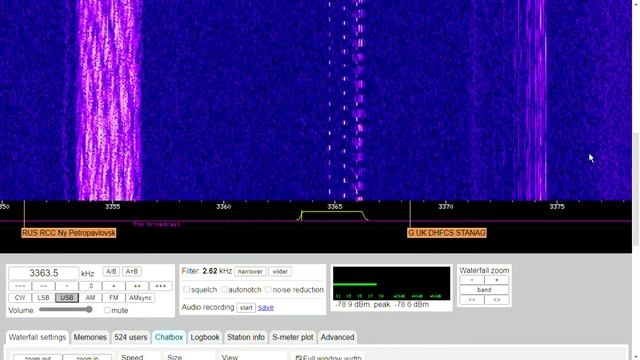The width and height of the screenshot is (640, 360).
Task: Click the 3370 frequency scale label
Action: pyautogui.click(x=446, y=207)
